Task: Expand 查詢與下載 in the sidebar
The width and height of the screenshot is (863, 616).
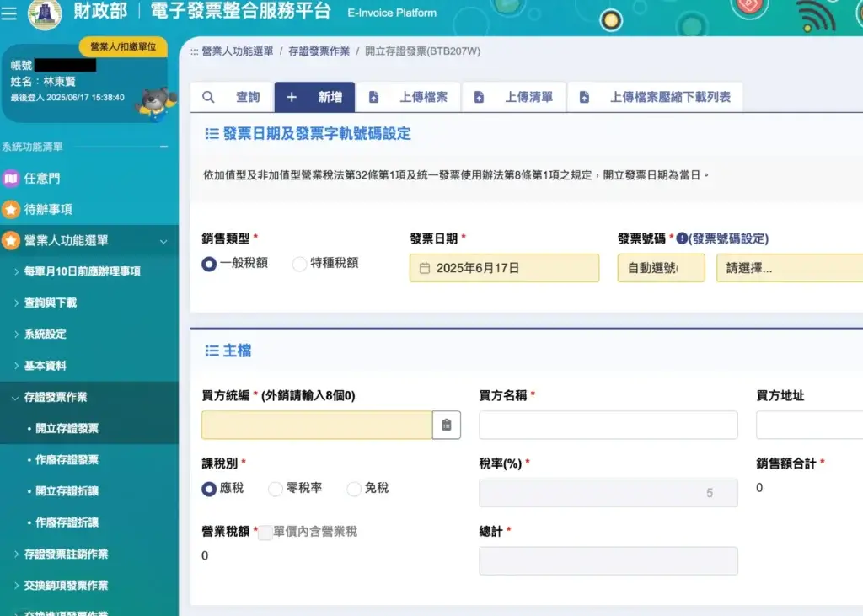Action: [x=51, y=303]
